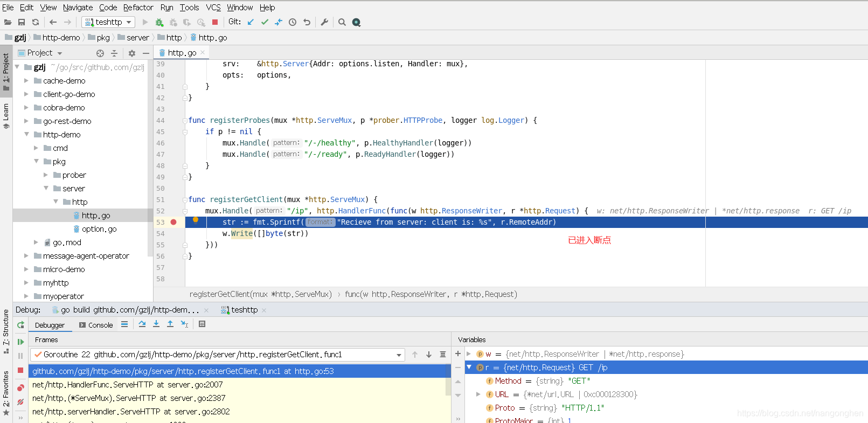Click the Save All disk icon

click(x=22, y=22)
